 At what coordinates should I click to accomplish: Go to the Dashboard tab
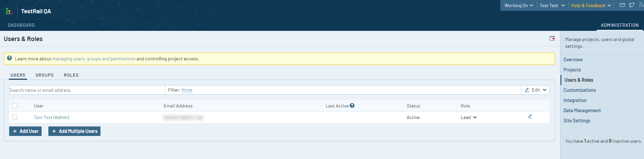[21, 25]
